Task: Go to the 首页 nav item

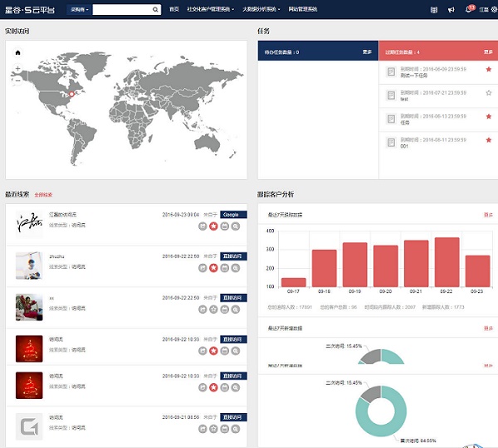Action: pyautogui.click(x=173, y=9)
